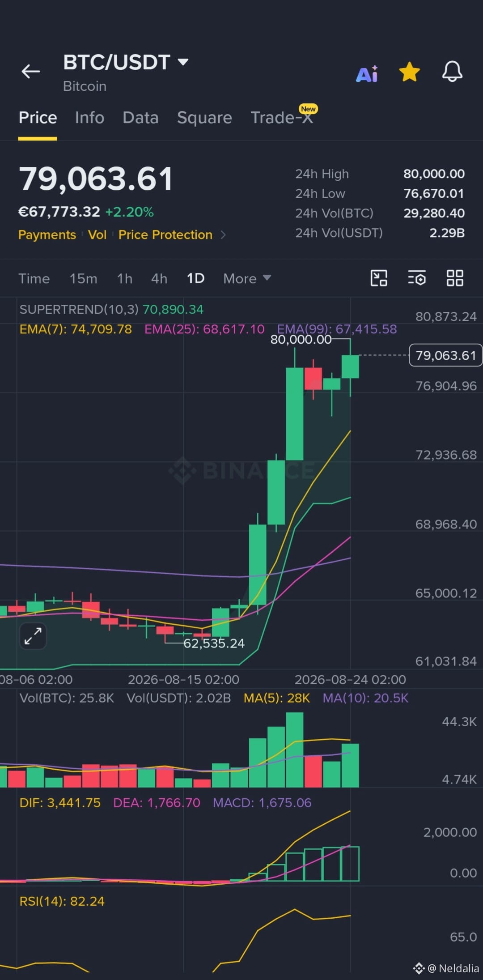
Task: Tap the 2026-08-24 02:00 date label
Action: (x=350, y=680)
